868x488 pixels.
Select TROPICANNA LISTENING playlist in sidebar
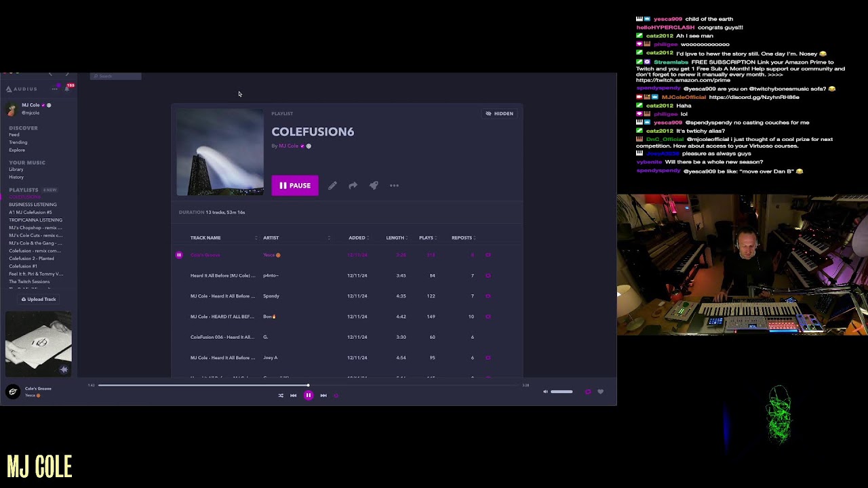tap(35, 220)
